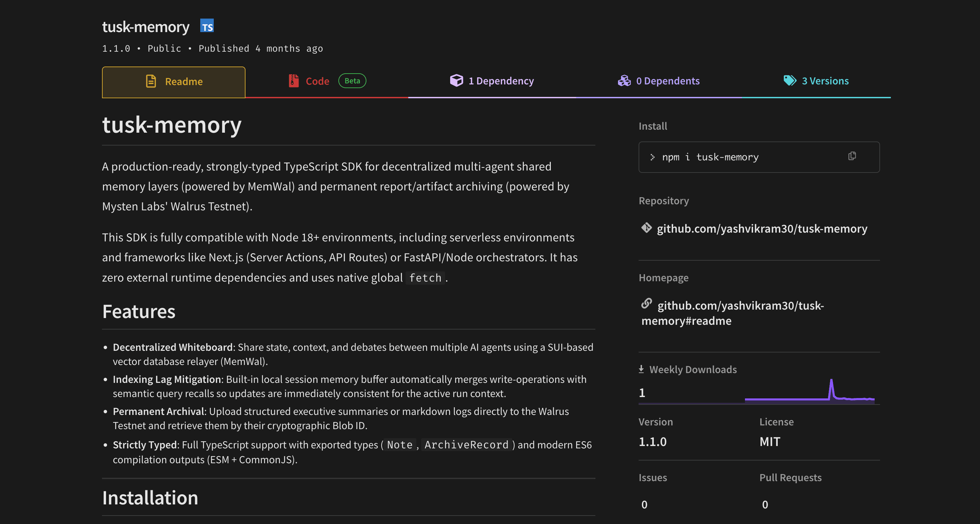This screenshot has height=524, width=980.
Task: Open the Issues count 0
Action: [x=644, y=505]
